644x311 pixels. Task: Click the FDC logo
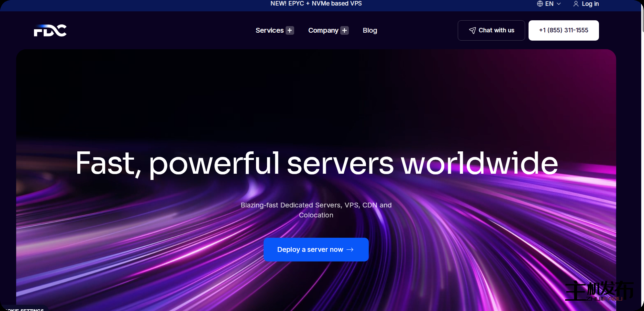pyautogui.click(x=50, y=31)
